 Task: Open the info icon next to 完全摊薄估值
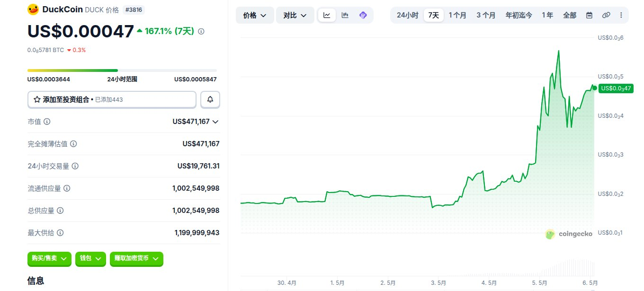point(73,144)
